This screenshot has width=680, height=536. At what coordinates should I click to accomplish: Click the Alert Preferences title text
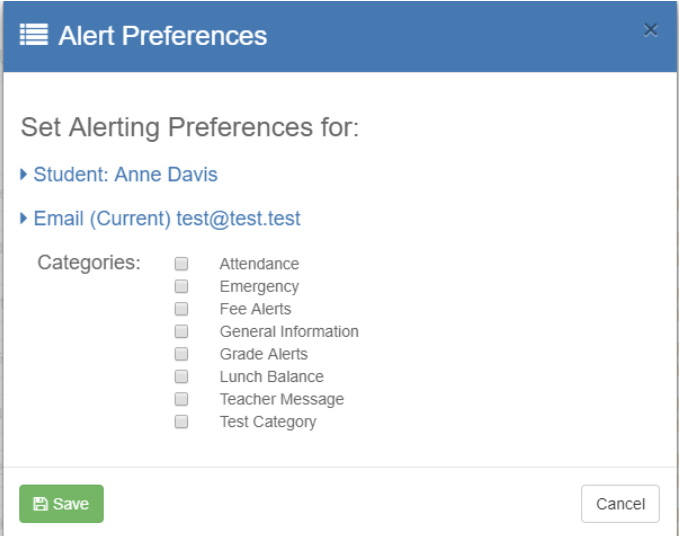pyautogui.click(x=162, y=36)
